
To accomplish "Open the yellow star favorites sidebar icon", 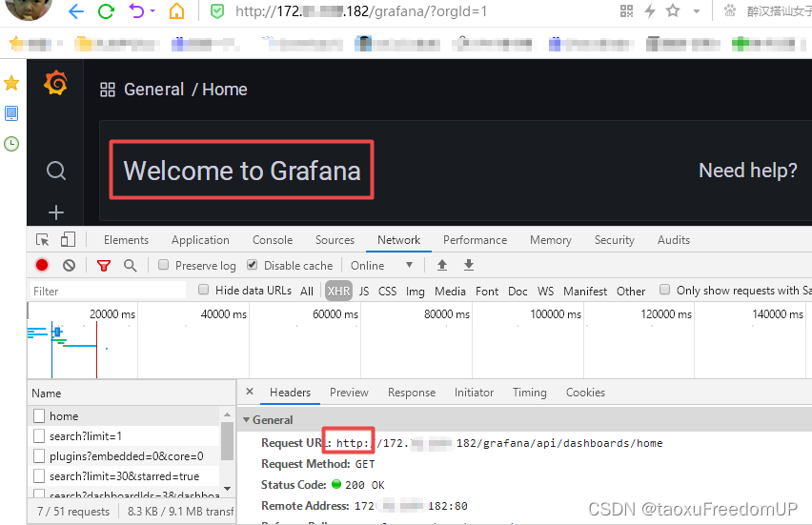I will pos(11,83).
